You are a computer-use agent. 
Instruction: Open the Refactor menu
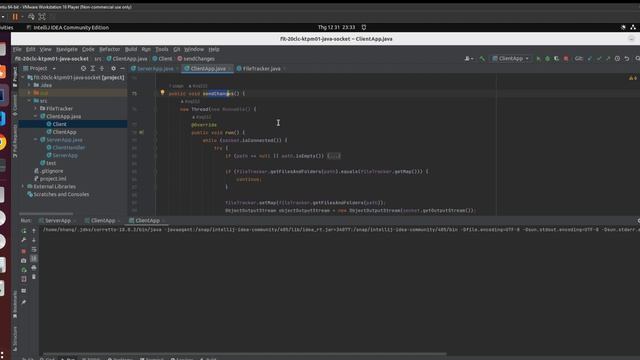pyautogui.click(x=109, y=49)
